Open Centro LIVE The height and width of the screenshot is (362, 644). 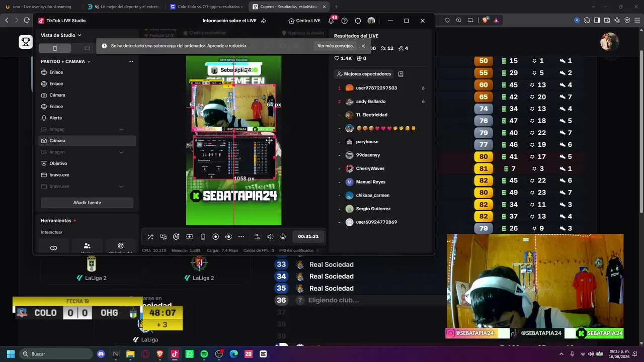(304, 21)
